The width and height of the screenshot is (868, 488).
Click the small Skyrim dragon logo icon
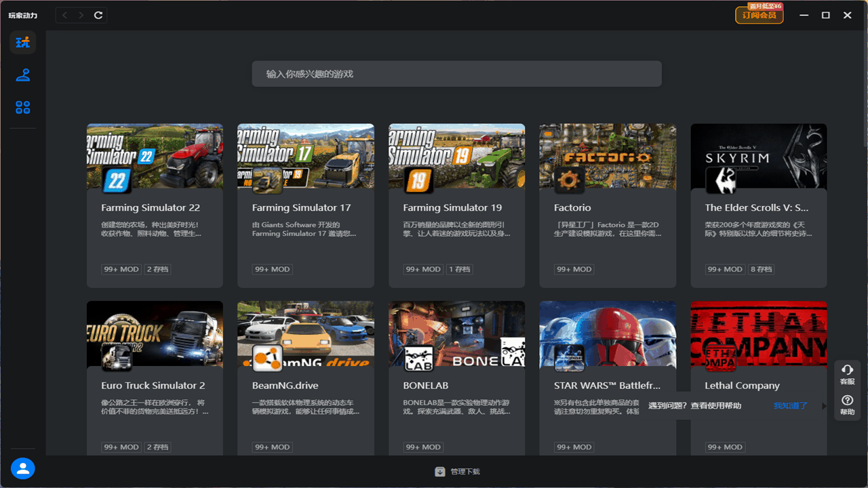[720, 180]
